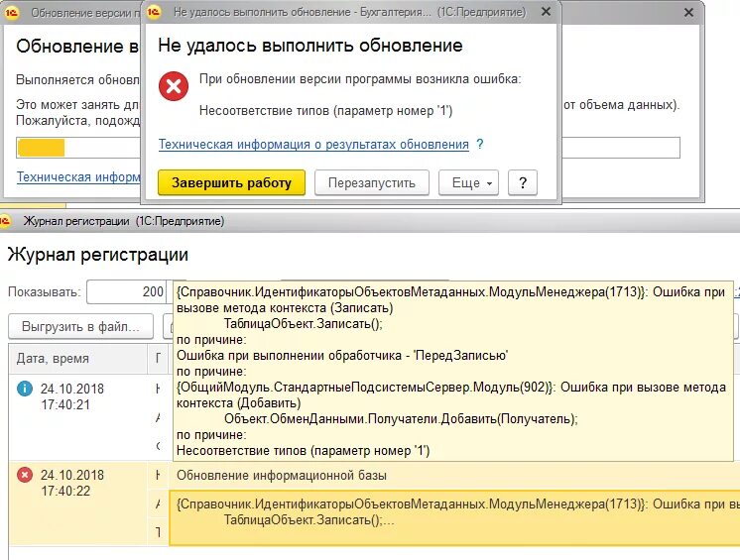Close the Не удалось выполнить обновление dialog
The width and height of the screenshot is (740, 560).
pyautogui.click(x=546, y=11)
